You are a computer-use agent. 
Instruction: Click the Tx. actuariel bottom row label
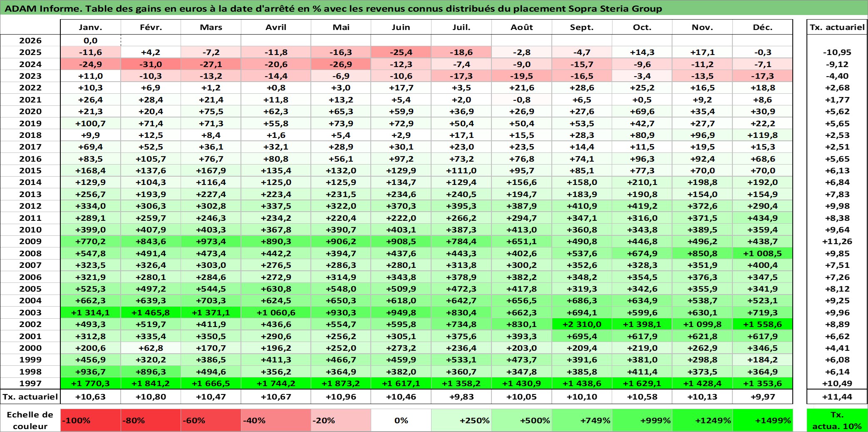tap(30, 397)
